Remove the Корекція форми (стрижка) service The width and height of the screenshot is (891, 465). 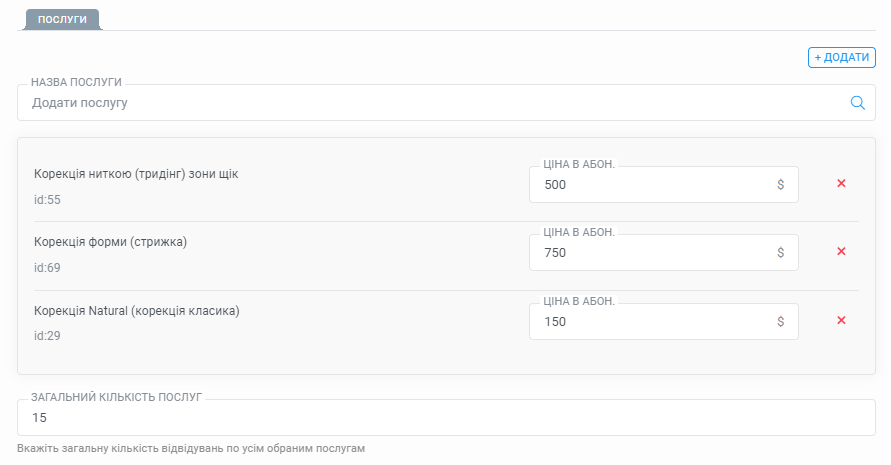(x=842, y=251)
